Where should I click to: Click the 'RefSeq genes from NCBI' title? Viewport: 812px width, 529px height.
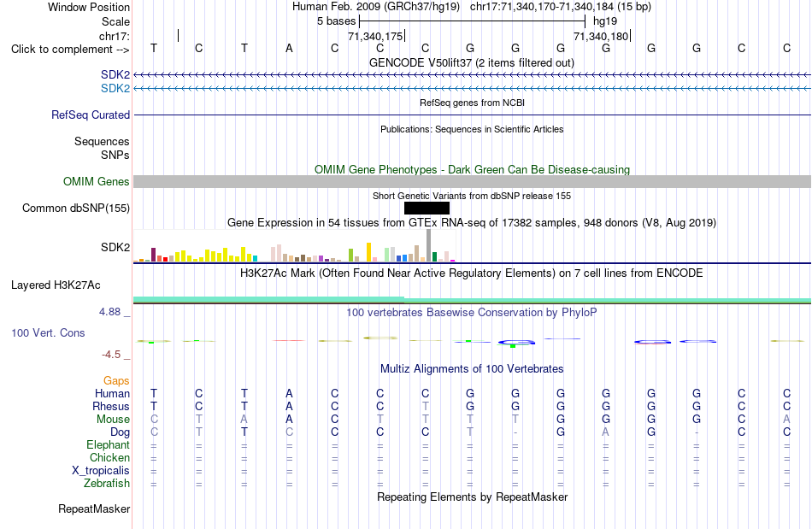472,103
